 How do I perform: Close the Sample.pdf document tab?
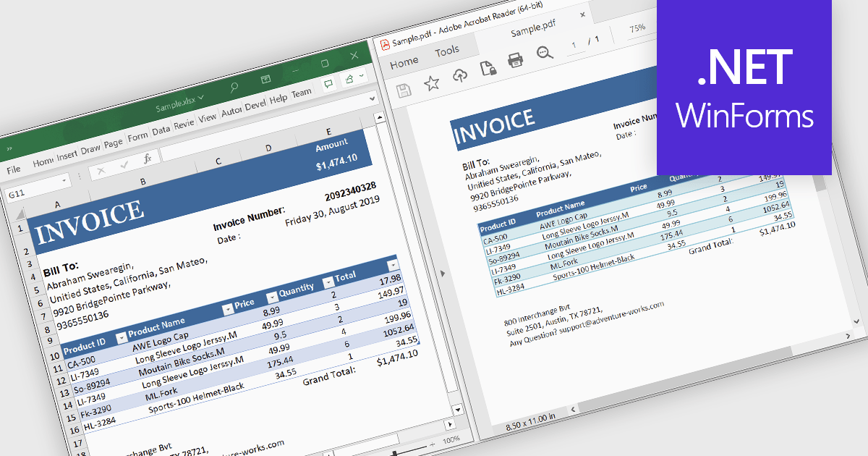tap(583, 14)
